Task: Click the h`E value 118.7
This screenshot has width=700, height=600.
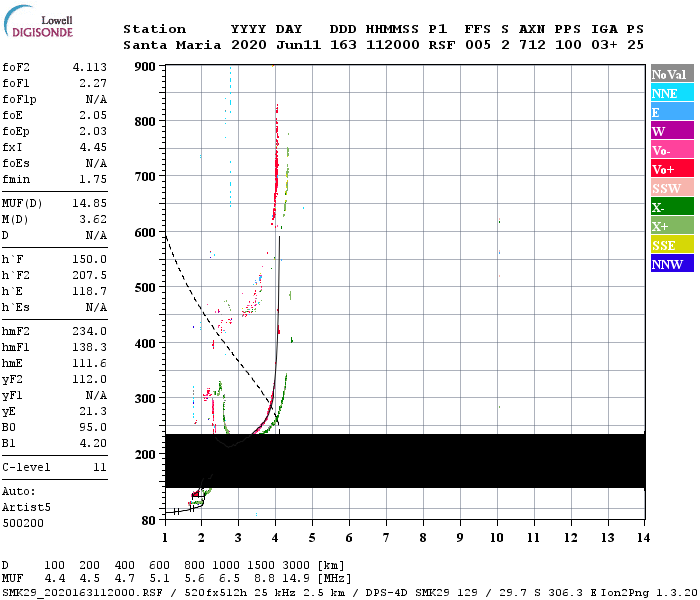Action: click(90, 291)
